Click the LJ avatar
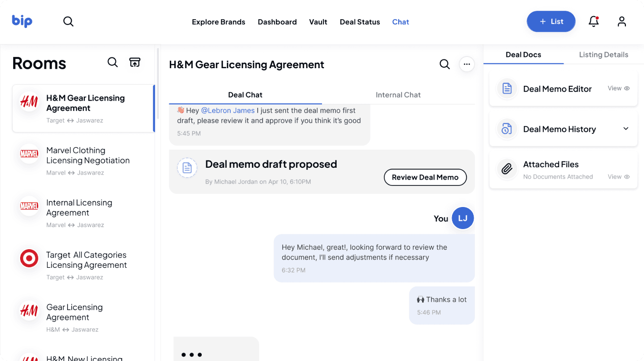Image resolution: width=644 pixels, height=361 pixels. [x=463, y=218]
